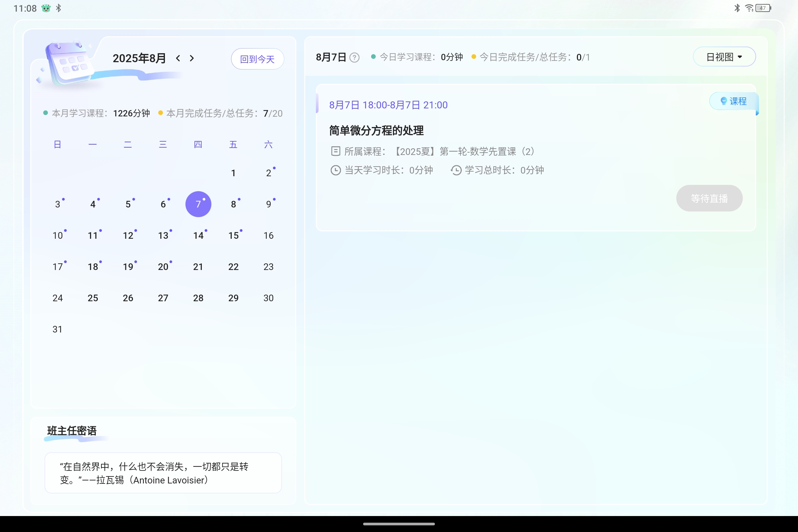The image size is (798, 532).
Task: Select August 4 on the calendar
Action: pos(93,204)
